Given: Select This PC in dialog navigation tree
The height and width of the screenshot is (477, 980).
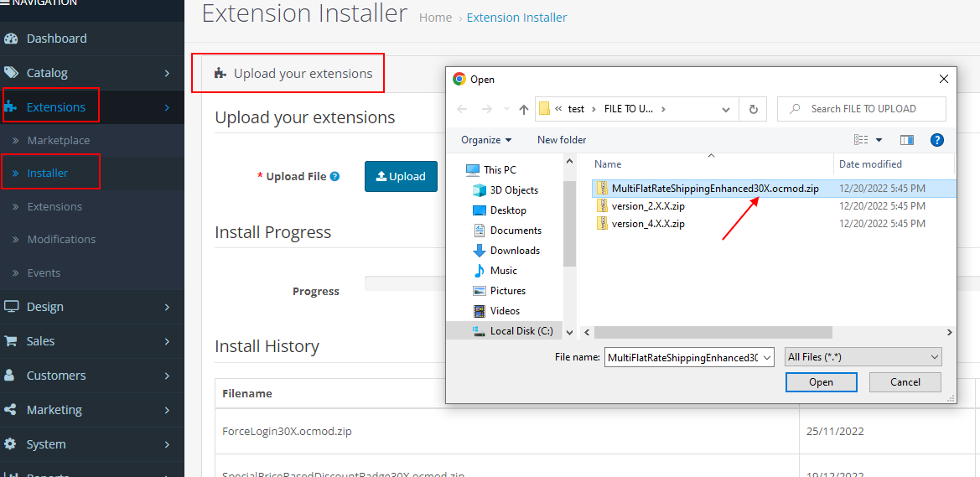Looking at the screenshot, I should click(491, 170).
